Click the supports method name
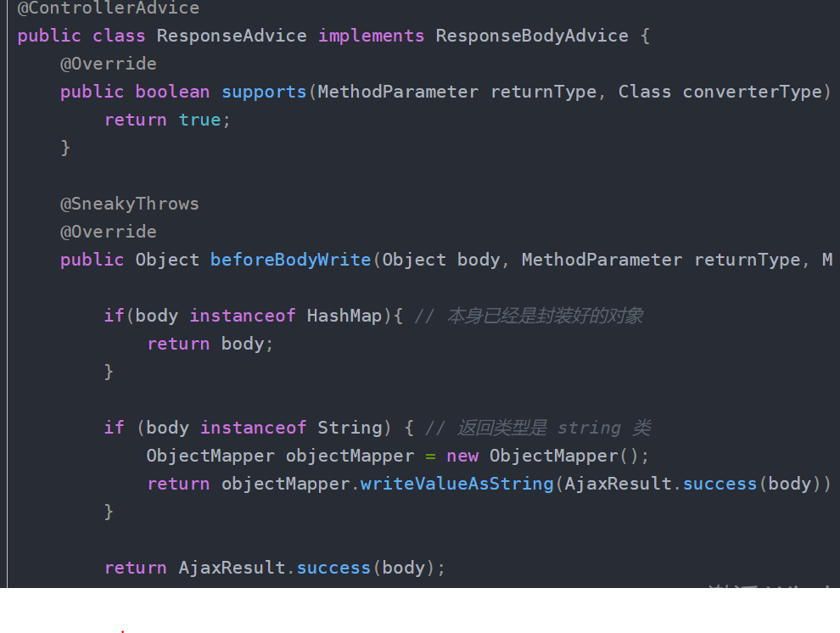This screenshot has height=633, width=840. click(x=264, y=92)
